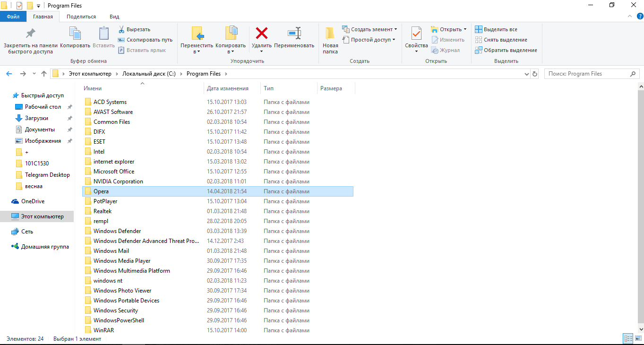Image resolution: width=644 pixels, height=345 pixels.
Task: Select the AVAST Software folder
Action: tap(217, 112)
